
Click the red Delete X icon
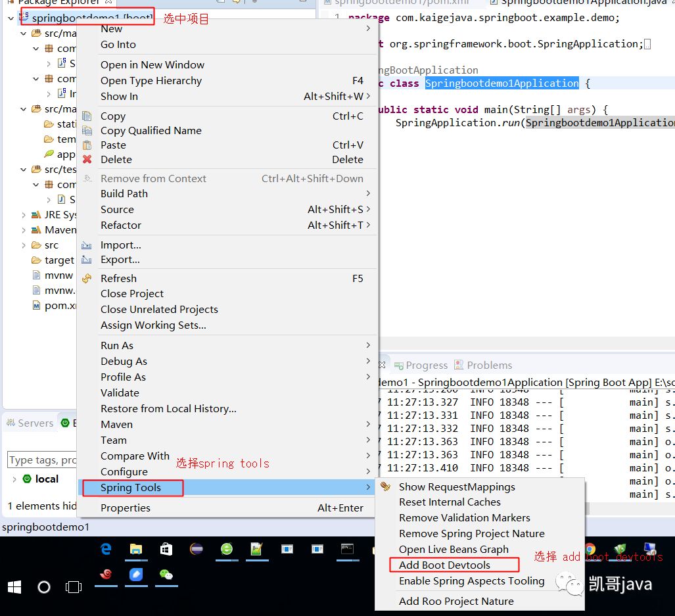click(87, 159)
